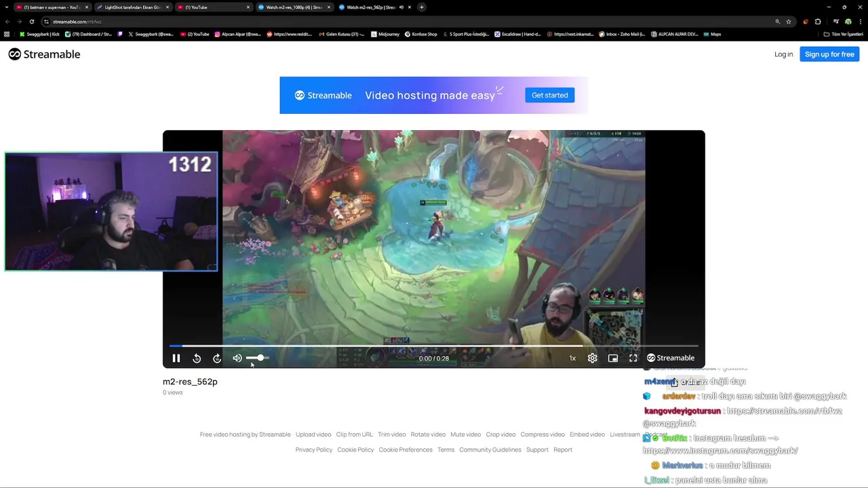Enter fullscreen mode in player

coord(633,358)
